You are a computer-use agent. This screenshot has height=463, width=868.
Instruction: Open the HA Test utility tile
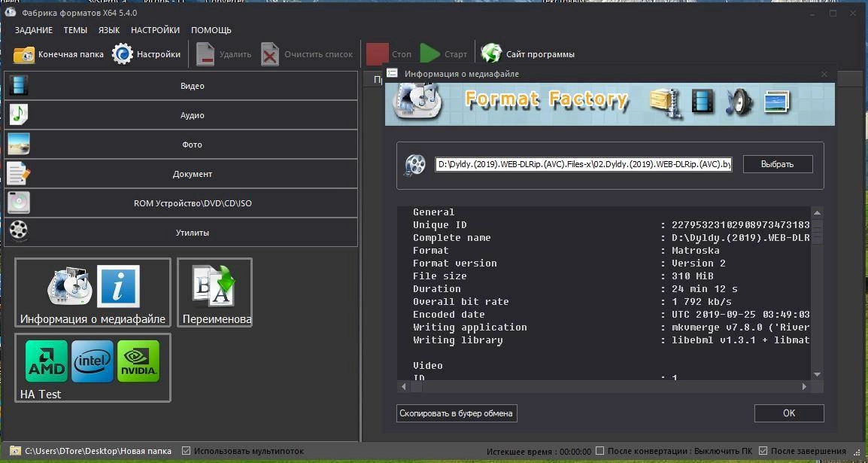[93, 367]
